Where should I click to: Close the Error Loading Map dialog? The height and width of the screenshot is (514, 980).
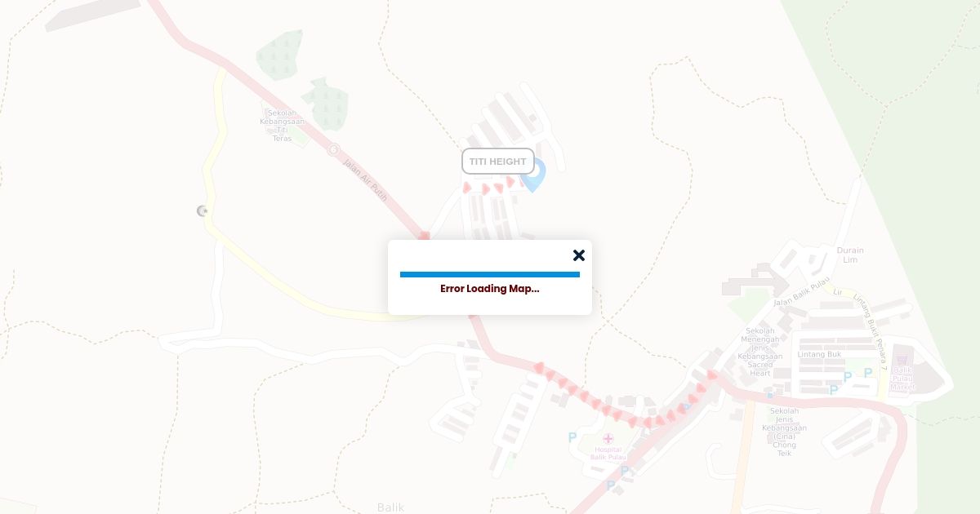[x=579, y=255]
